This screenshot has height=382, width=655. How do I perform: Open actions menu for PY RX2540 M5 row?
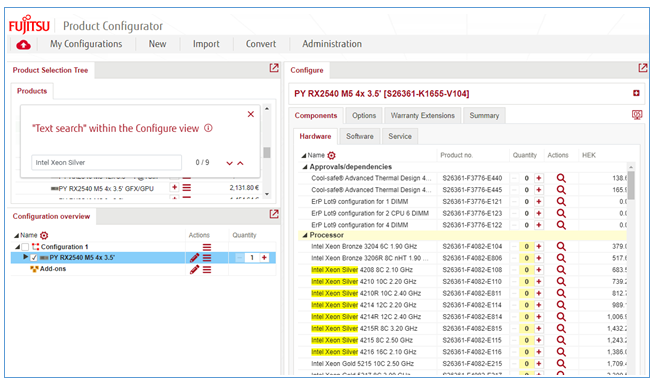207,258
